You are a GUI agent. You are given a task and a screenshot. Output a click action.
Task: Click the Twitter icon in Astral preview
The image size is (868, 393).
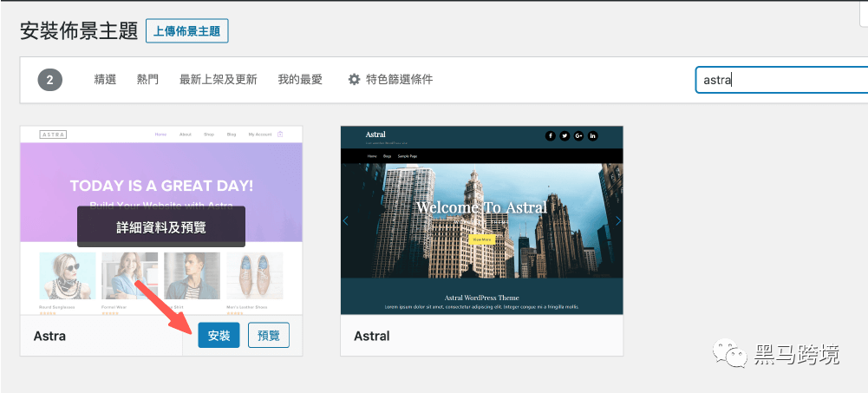(x=565, y=136)
